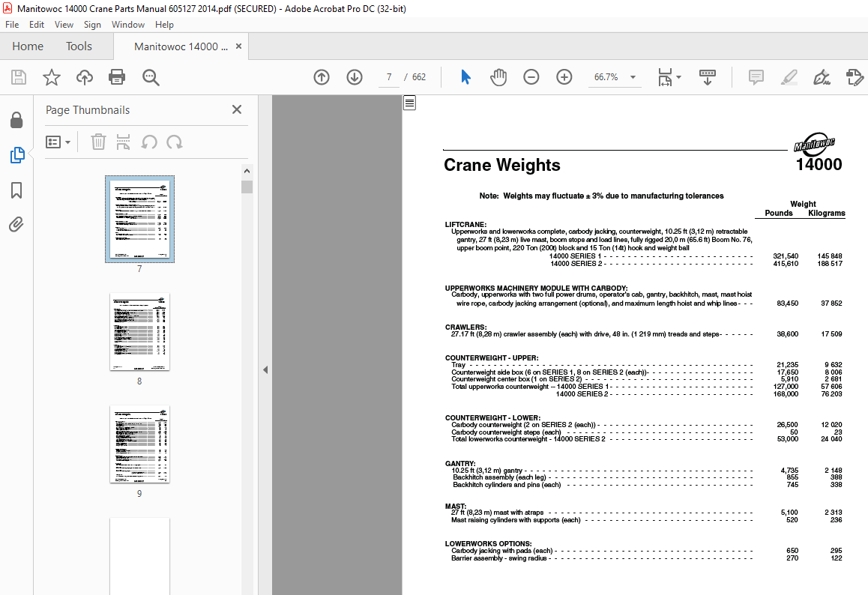
Task: Add bookmark with the star icon
Action: [52, 77]
